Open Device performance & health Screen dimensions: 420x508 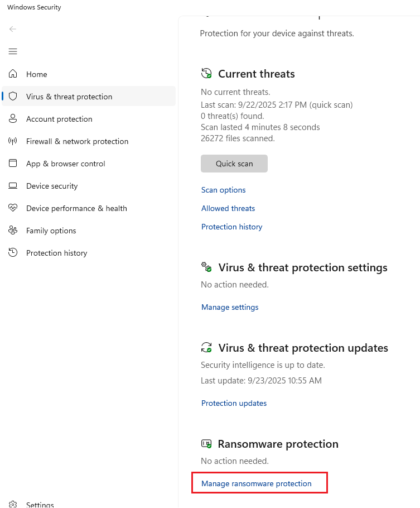pyautogui.click(x=89, y=208)
